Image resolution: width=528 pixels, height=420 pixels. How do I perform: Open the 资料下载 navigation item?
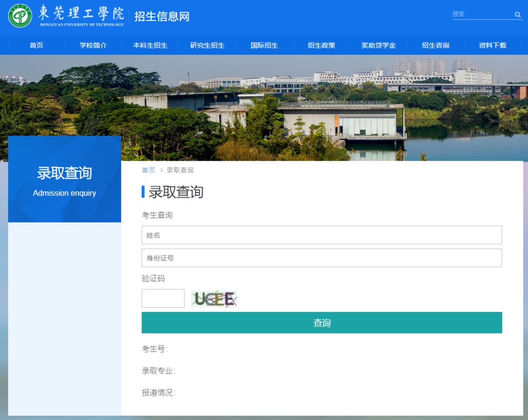pos(492,45)
